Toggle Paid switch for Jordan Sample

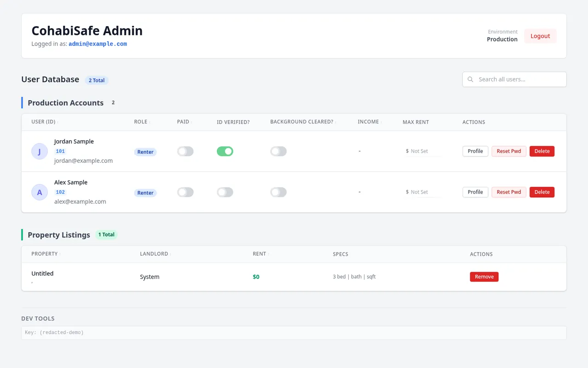(x=185, y=151)
